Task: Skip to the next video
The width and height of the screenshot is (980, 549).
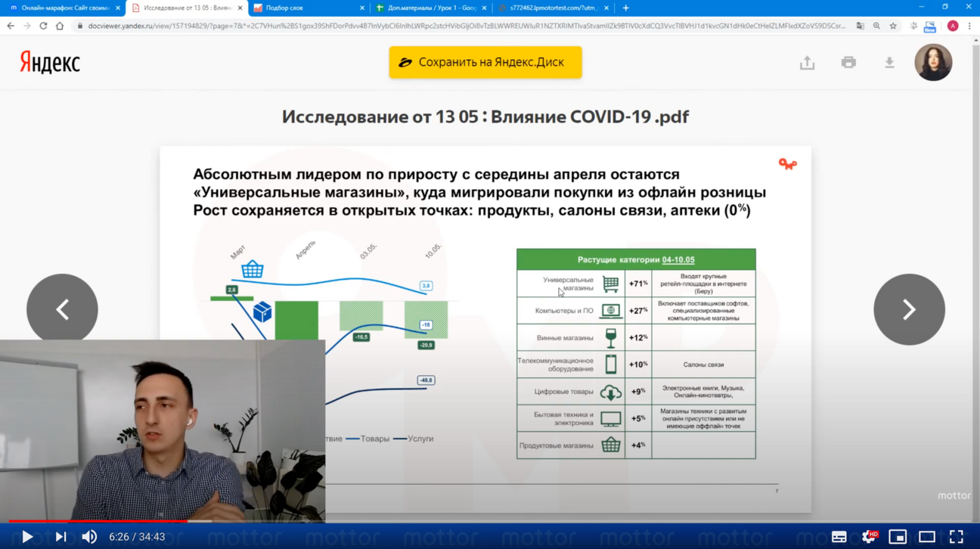Action: (60, 537)
